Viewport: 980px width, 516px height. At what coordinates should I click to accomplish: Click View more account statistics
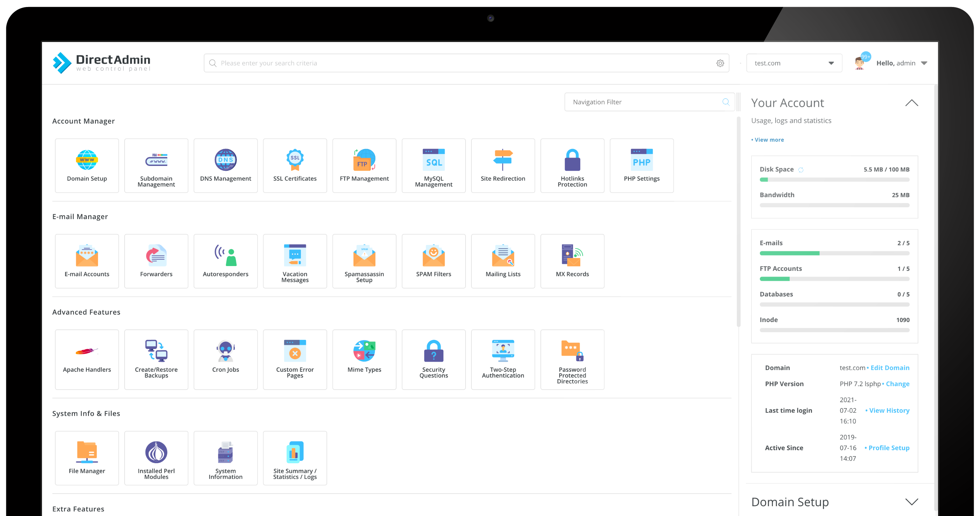click(x=767, y=139)
